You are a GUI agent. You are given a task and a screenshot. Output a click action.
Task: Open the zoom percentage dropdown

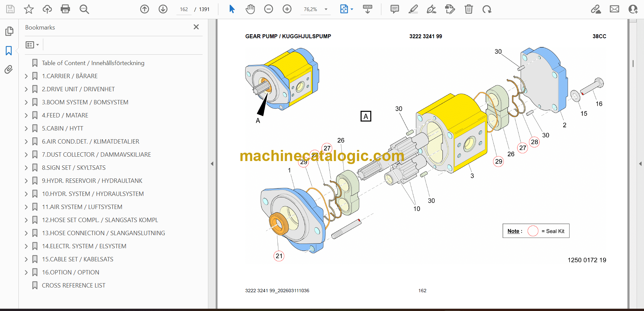point(326,9)
